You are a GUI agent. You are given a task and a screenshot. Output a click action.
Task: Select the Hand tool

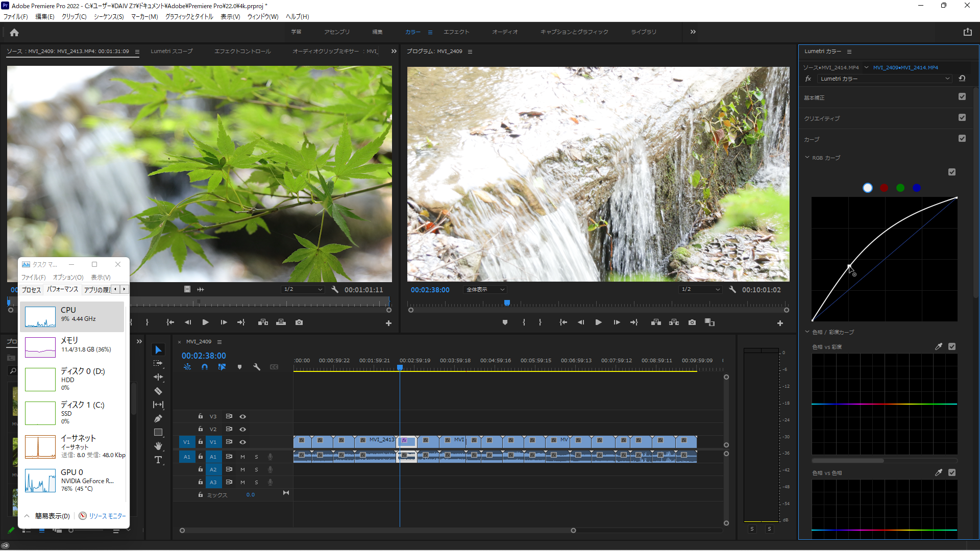coord(158,446)
